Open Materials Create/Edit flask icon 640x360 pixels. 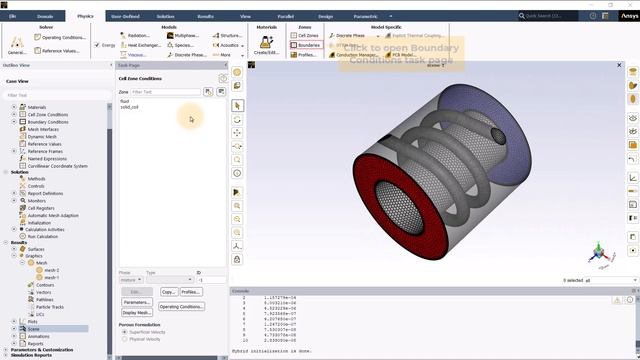(x=266, y=42)
